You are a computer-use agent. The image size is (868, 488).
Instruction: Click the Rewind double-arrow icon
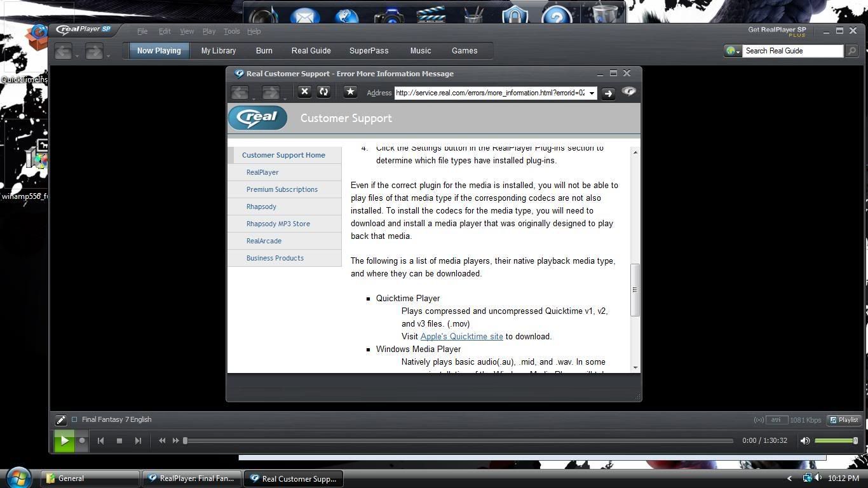[162, 440]
